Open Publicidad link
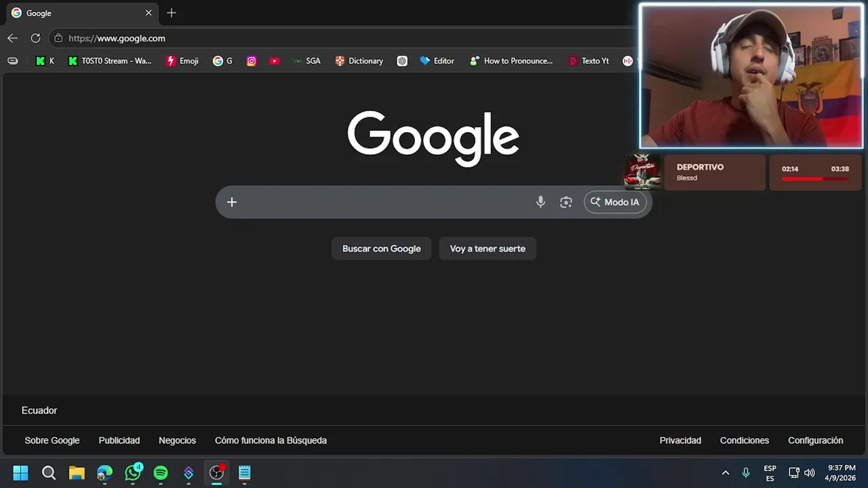 click(x=119, y=441)
